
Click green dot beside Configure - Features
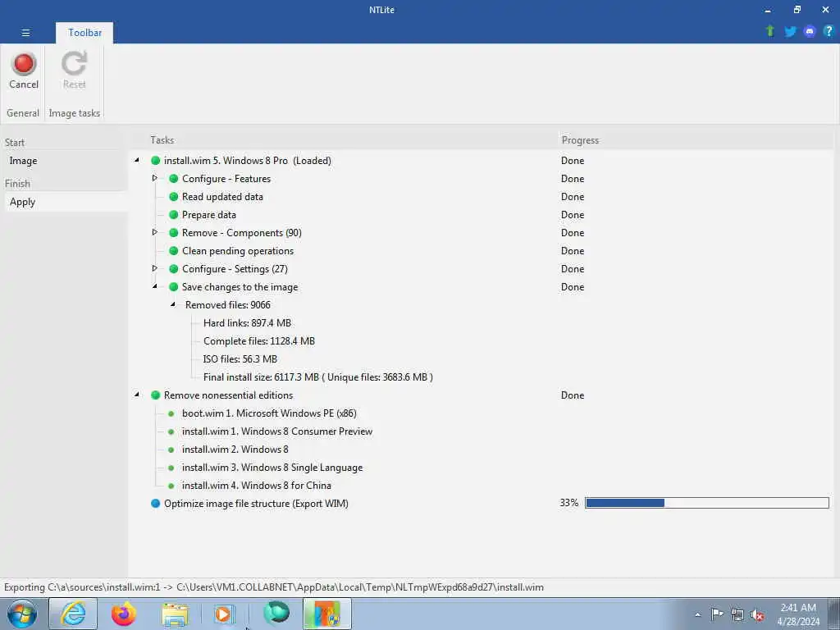tap(174, 178)
